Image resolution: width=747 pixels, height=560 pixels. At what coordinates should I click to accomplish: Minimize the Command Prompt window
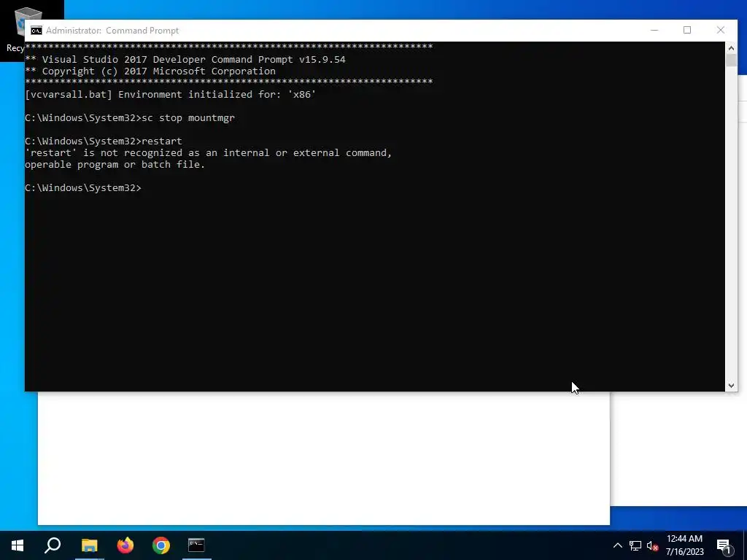(x=654, y=30)
